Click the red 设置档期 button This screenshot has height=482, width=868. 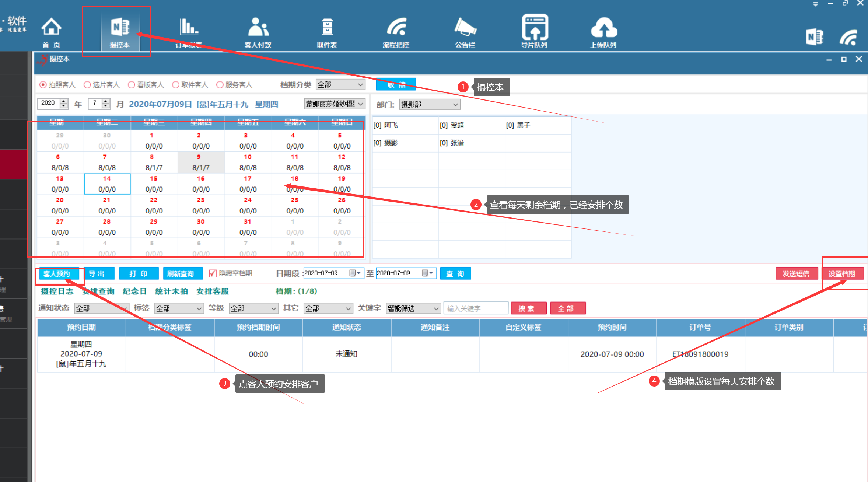pos(842,274)
